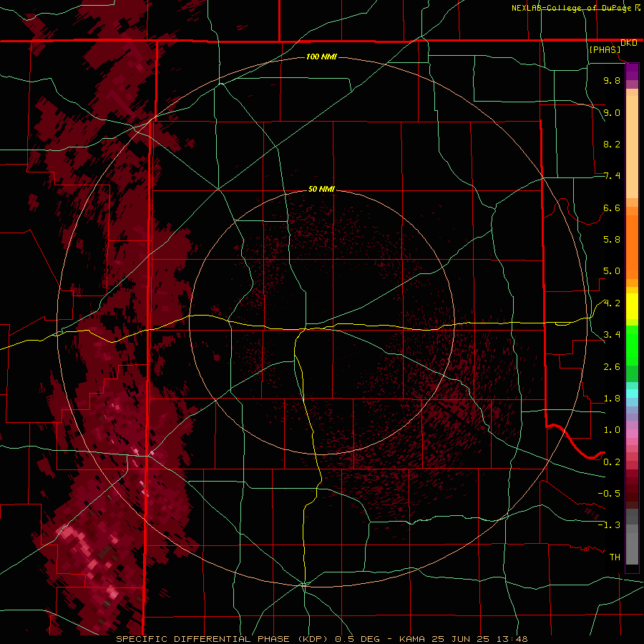This screenshot has height=644, width=644.
Task: Click the 6.6 value on the scale
Action: coord(612,208)
